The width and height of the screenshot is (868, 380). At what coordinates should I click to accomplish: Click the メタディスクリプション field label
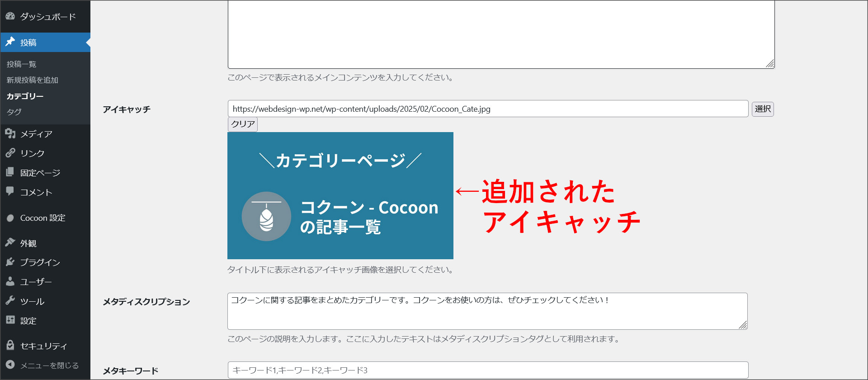pos(146,302)
